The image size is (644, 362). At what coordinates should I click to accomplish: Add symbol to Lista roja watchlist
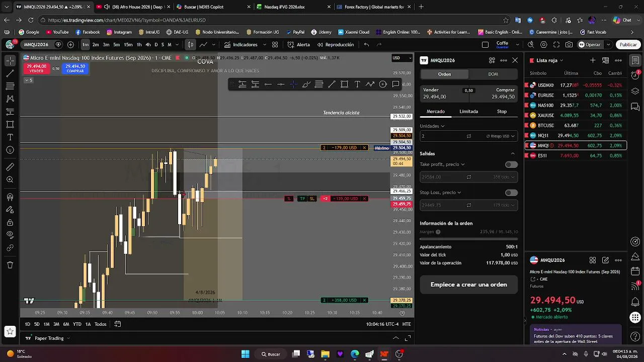(593, 60)
